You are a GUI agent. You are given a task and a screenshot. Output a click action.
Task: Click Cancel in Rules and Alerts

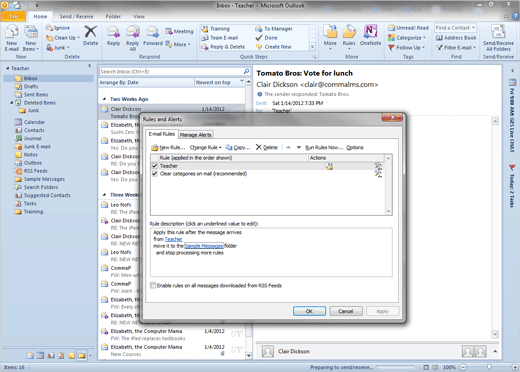(x=346, y=311)
